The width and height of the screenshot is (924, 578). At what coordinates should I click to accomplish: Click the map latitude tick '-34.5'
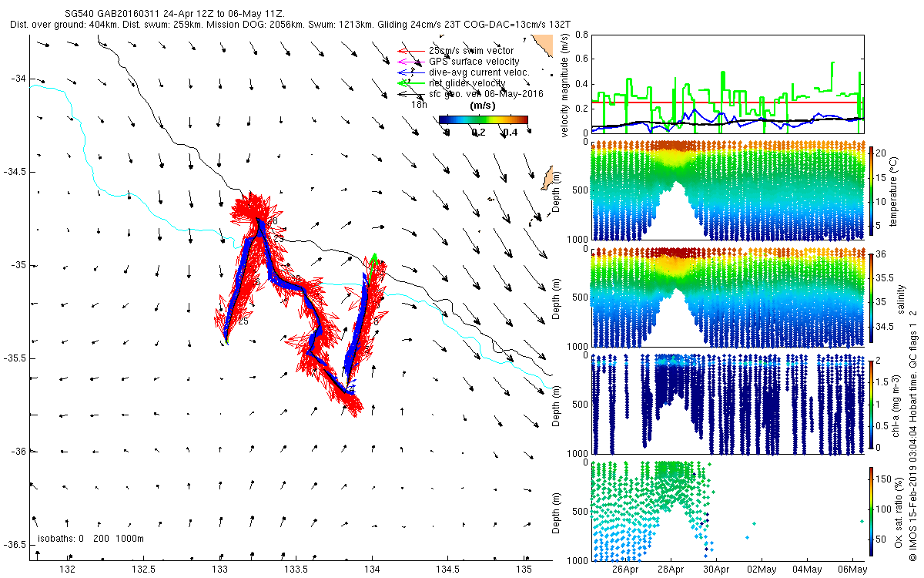tap(15, 172)
